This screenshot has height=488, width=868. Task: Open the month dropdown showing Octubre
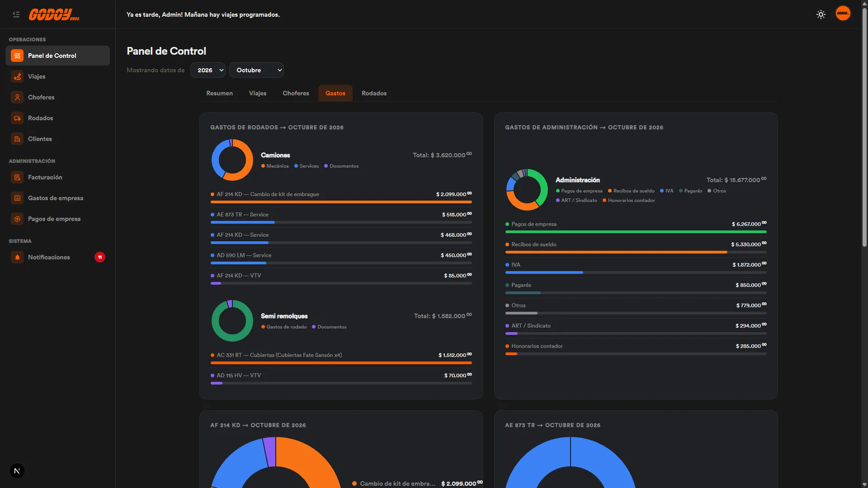(256, 70)
